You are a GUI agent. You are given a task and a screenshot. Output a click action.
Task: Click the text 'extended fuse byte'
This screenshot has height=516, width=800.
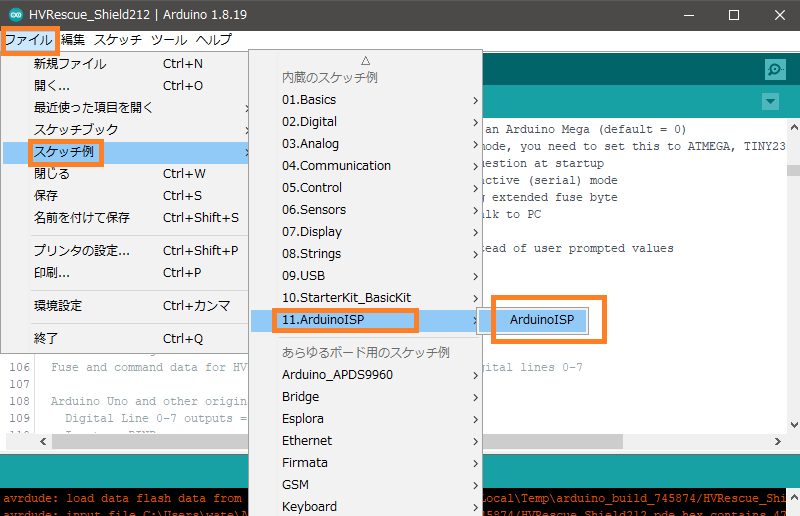coord(555,198)
